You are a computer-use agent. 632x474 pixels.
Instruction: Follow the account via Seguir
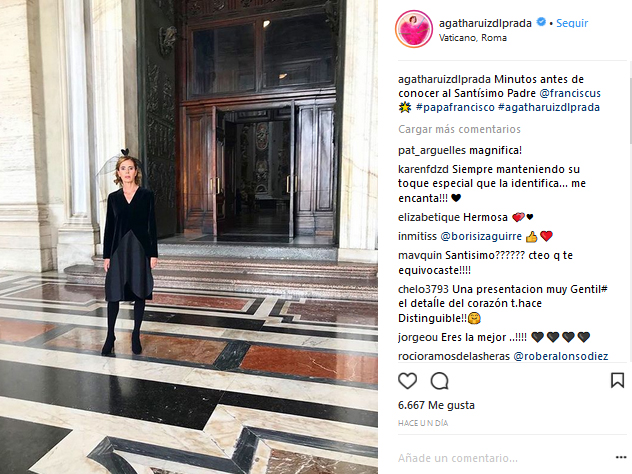tap(572, 23)
